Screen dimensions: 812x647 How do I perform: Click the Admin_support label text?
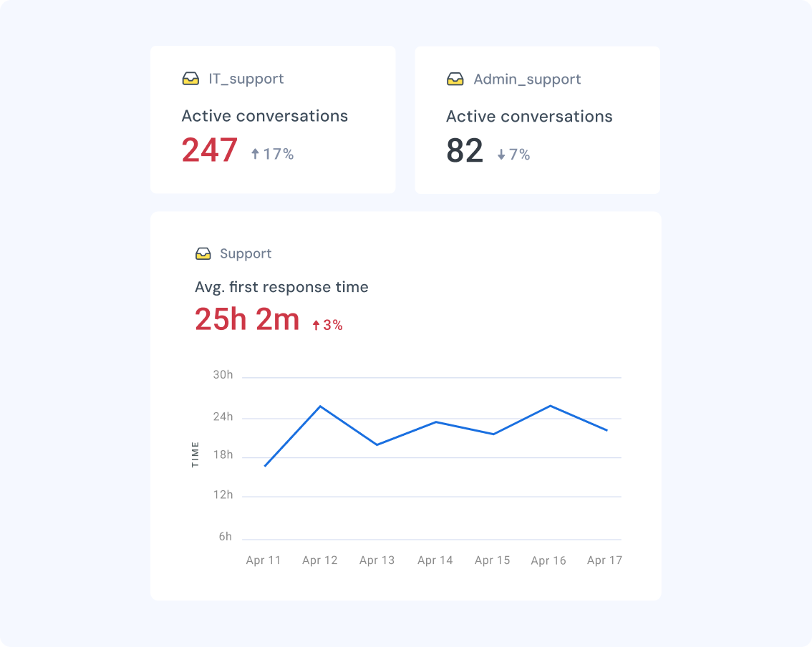(x=527, y=79)
